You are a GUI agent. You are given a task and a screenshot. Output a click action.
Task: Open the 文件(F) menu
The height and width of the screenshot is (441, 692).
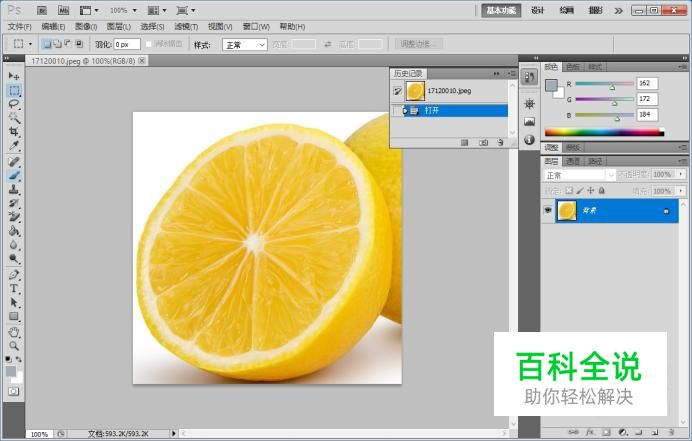click(20, 27)
